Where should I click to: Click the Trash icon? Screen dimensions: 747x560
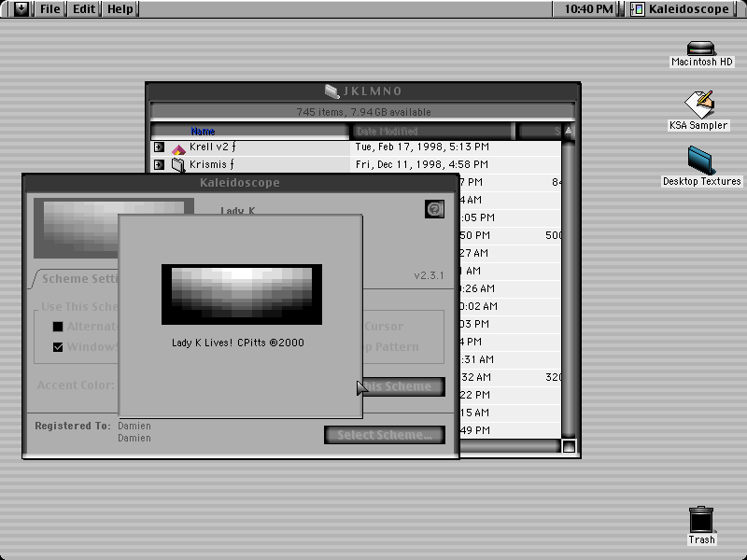click(x=701, y=520)
